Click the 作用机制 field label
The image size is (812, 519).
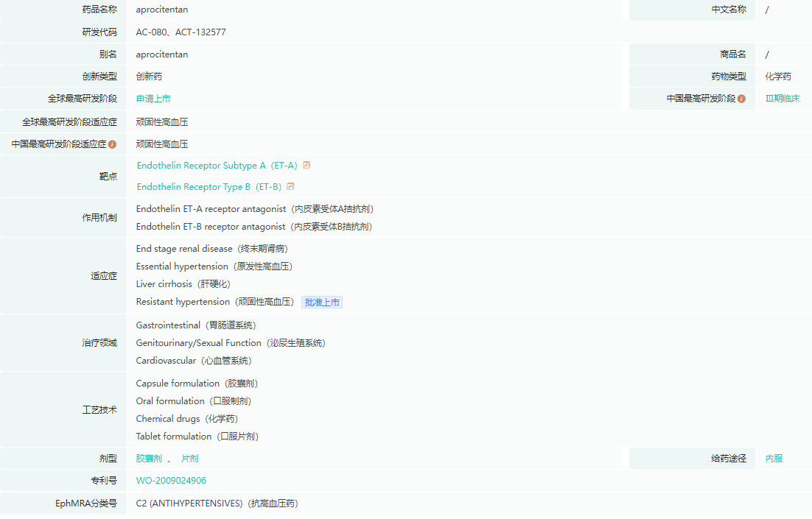tap(99, 218)
